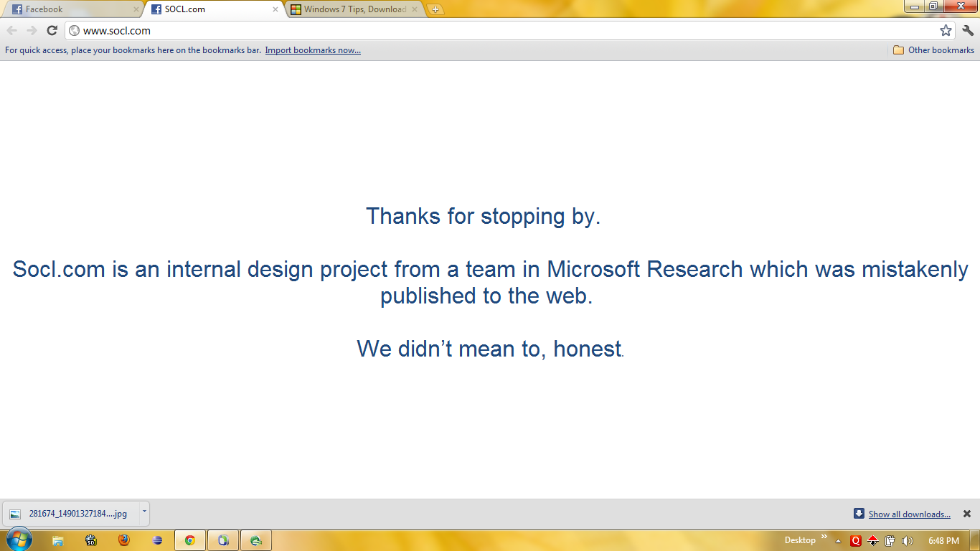Switch to the Facebook tab

click(x=72, y=9)
